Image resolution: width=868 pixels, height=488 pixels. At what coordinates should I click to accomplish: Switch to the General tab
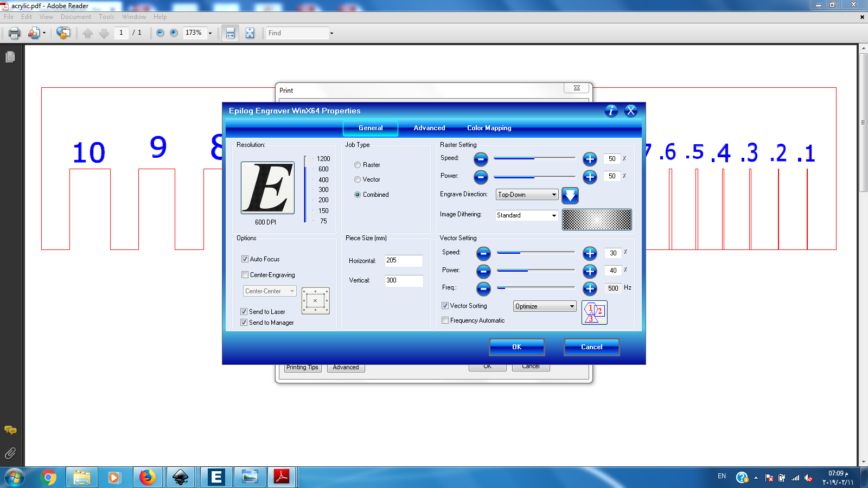point(371,128)
